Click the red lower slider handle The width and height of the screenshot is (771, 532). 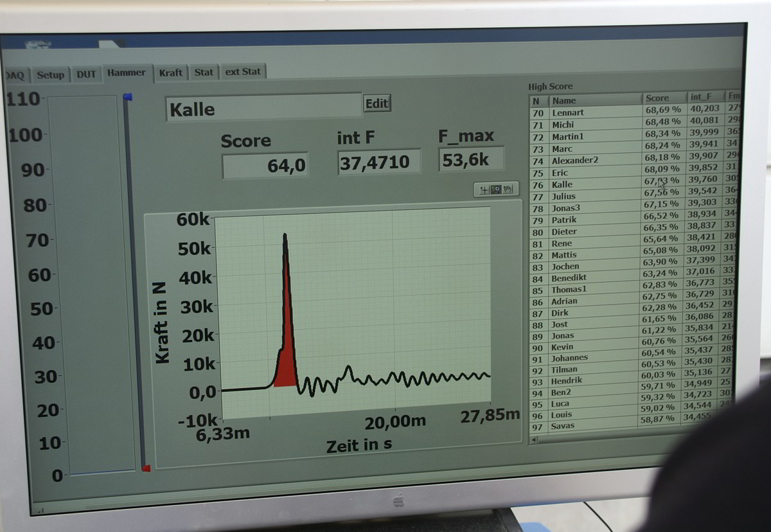pos(146,468)
